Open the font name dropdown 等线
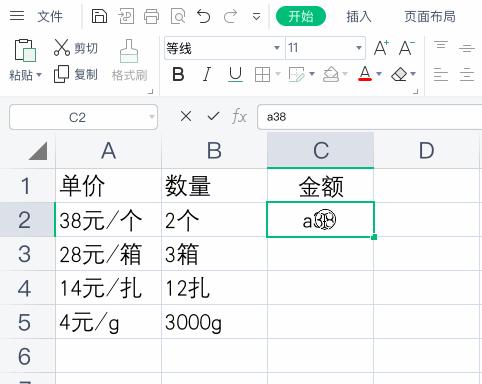 [276, 48]
